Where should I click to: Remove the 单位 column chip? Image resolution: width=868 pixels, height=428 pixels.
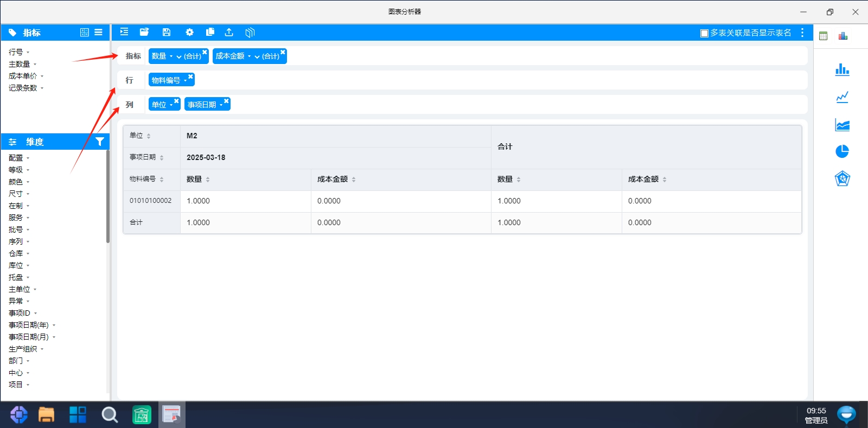coord(176,101)
